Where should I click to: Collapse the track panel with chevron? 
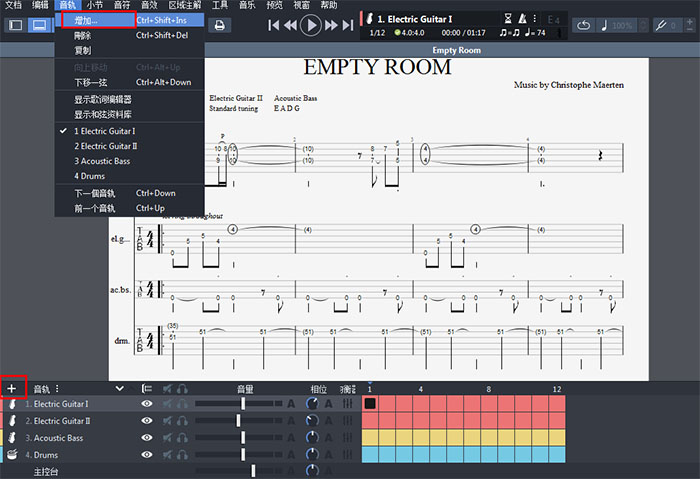(x=120, y=388)
